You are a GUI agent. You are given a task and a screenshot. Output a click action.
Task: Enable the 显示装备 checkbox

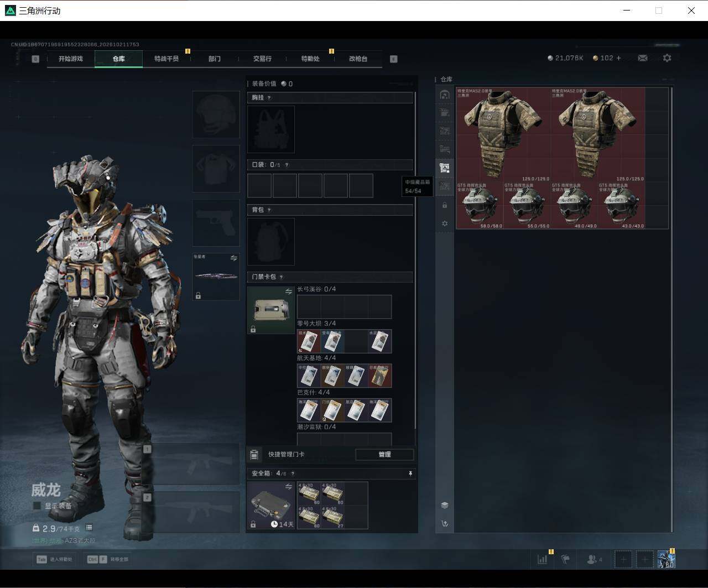point(37,506)
